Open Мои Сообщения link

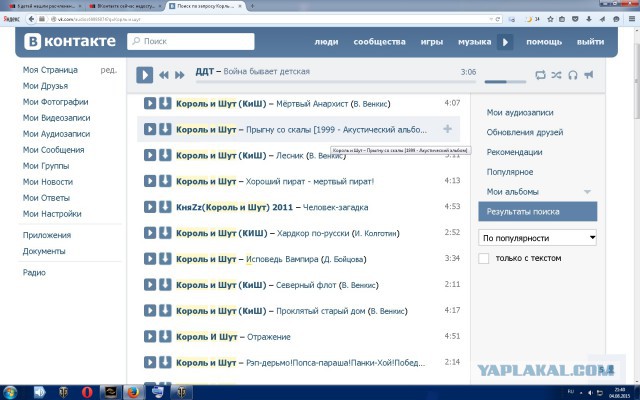53,150
